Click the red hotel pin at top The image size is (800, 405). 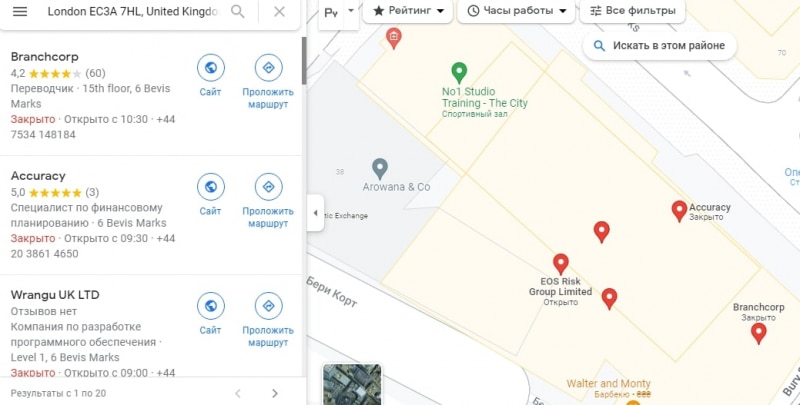tap(393, 38)
